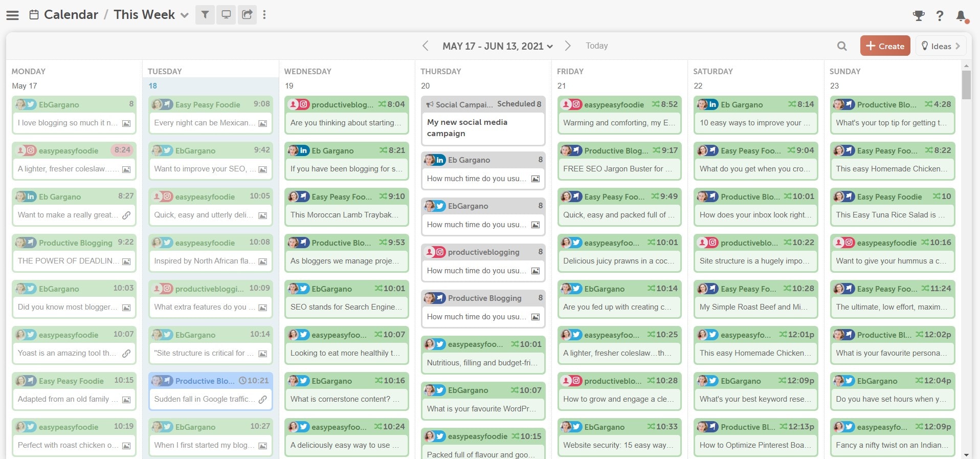Click the scrollbar down arrow
980x459 pixels.
point(966,454)
